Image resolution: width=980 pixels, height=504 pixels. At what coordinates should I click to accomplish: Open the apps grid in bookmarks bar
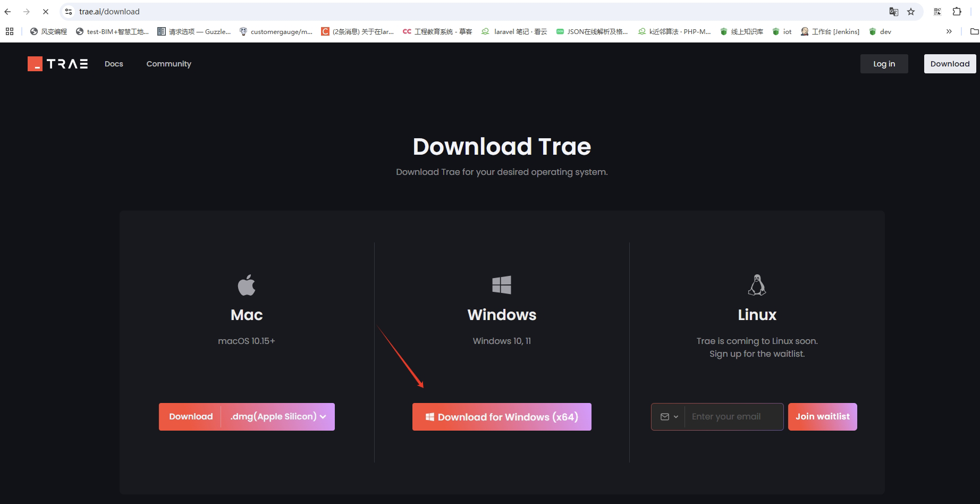[10, 31]
